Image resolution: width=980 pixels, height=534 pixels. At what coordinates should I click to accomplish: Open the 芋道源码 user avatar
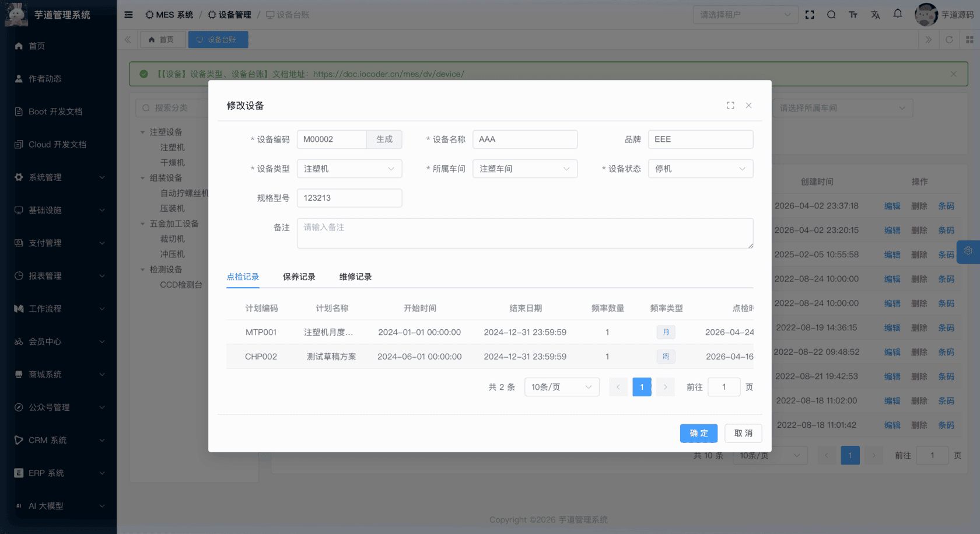point(926,14)
